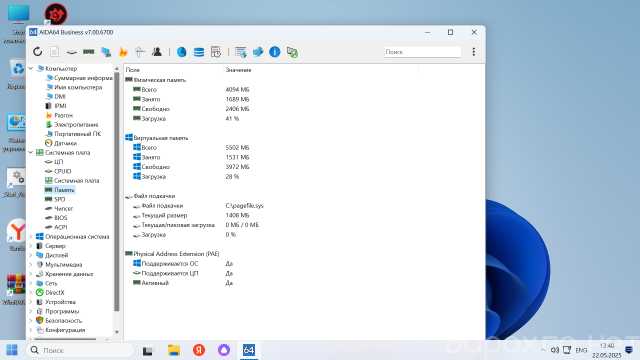Viewport: 640px width, 360px height.
Task: Click the ENG language indicator
Action: pyautogui.click(x=581, y=350)
